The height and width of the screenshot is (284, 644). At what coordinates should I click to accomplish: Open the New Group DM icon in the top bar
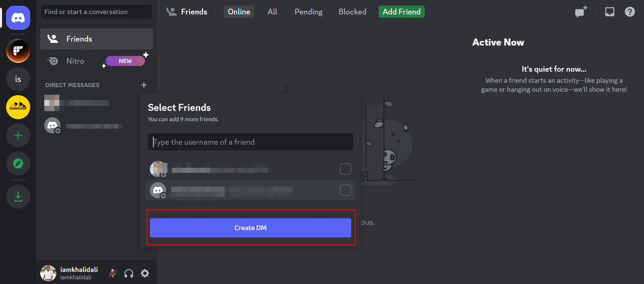pos(581,12)
